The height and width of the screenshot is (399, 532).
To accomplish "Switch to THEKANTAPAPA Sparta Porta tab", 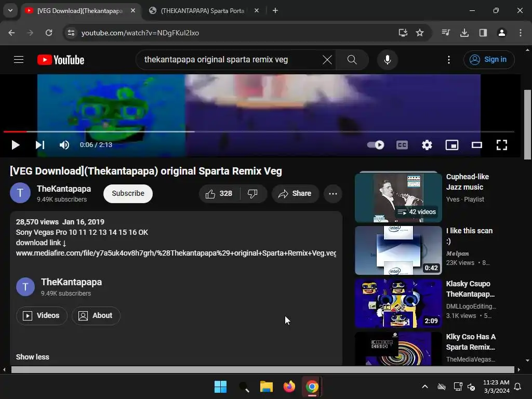I will tap(202, 10).
